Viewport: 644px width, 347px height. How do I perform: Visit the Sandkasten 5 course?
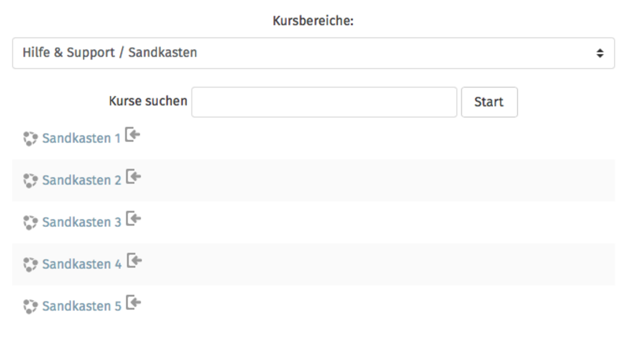82,306
